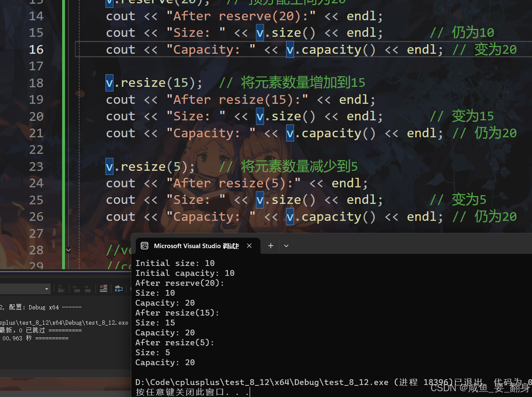
Task: Collapse the code block at line 28
Action: [68, 250]
